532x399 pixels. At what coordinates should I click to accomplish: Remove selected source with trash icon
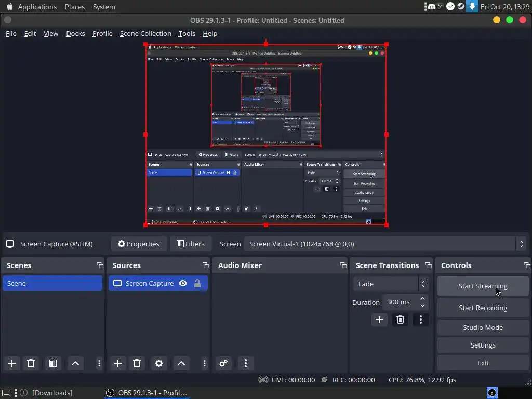click(x=137, y=363)
